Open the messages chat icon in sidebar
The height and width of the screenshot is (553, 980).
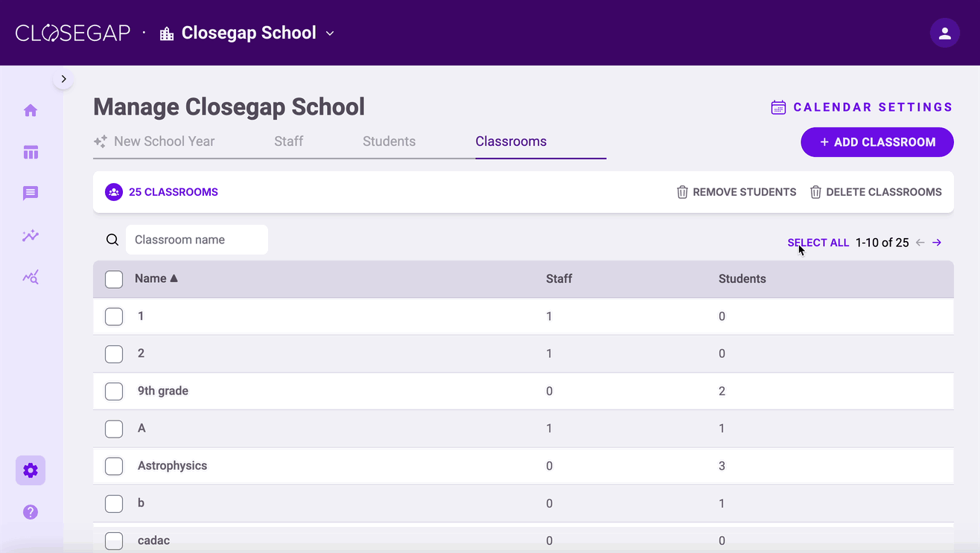click(31, 194)
